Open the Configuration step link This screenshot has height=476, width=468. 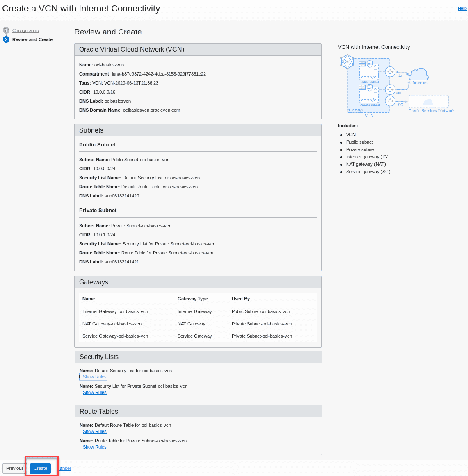(25, 30)
